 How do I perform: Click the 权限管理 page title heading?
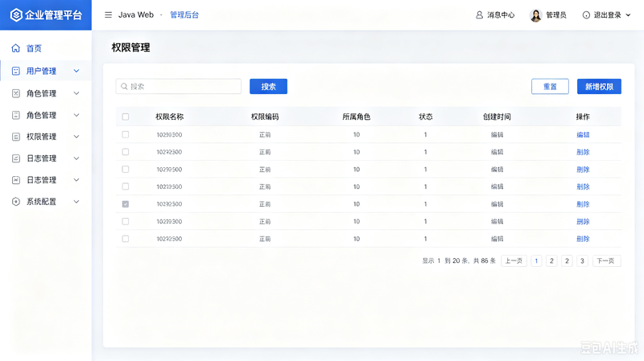coord(130,47)
